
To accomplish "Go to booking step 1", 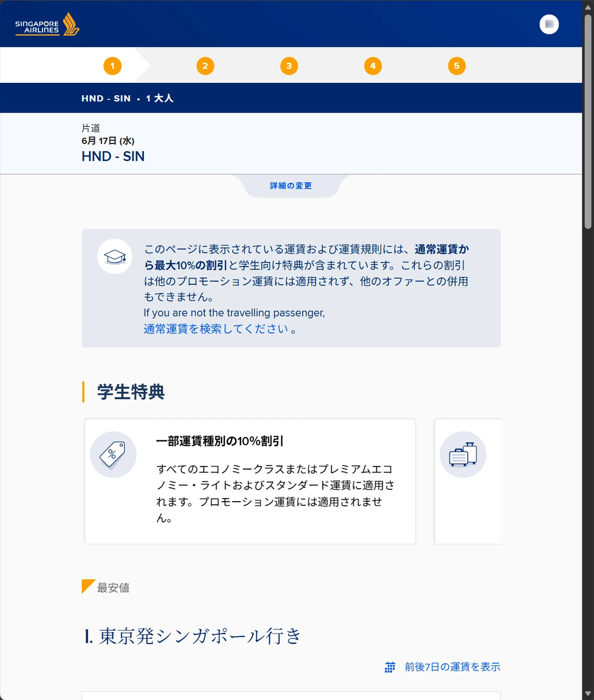I will pos(113,66).
